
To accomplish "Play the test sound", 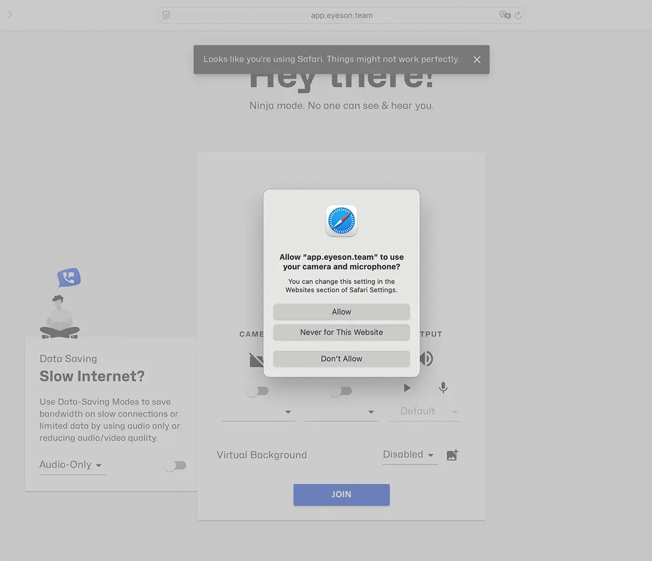I will (x=407, y=388).
